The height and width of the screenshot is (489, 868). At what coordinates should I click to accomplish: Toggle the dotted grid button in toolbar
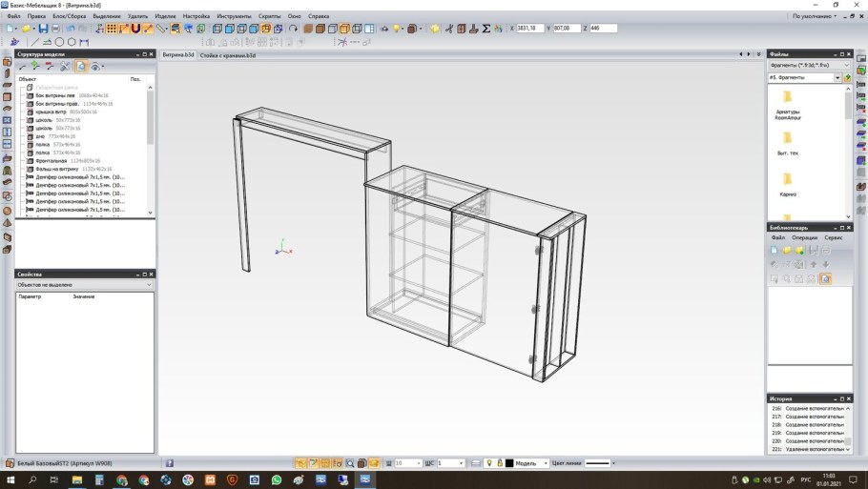pyautogui.click(x=112, y=29)
